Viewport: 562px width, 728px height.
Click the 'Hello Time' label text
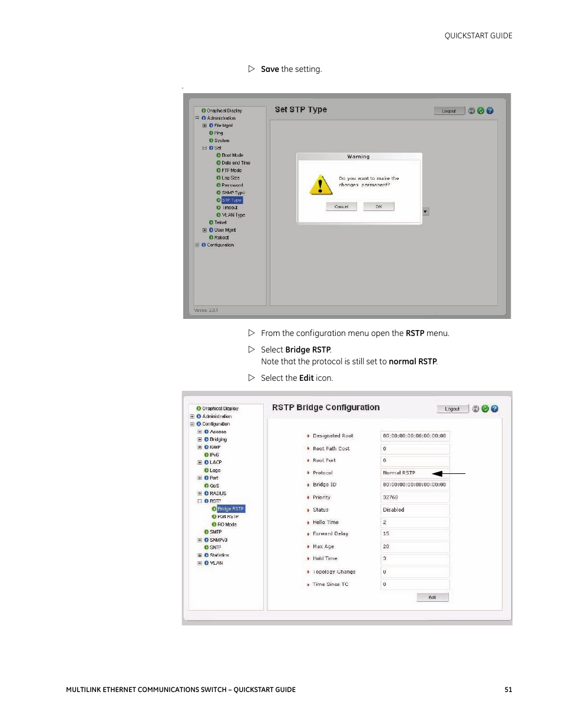pyautogui.click(x=326, y=522)
